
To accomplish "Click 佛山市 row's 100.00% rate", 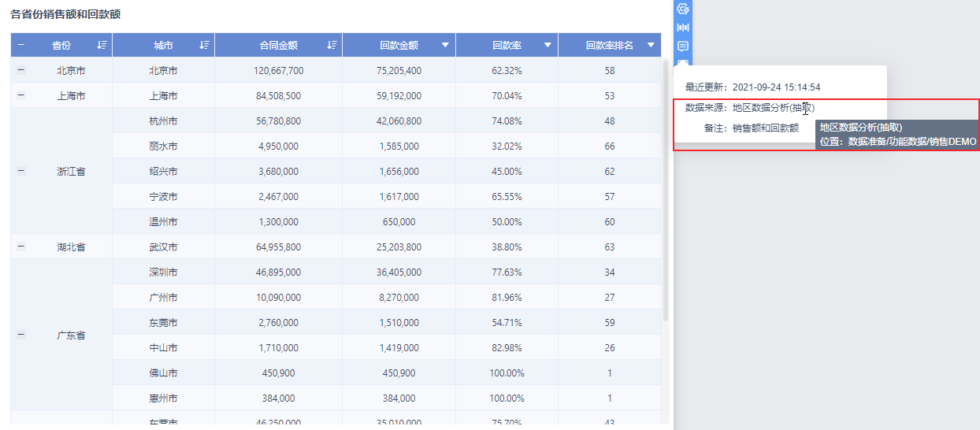I will tap(507, 373).
